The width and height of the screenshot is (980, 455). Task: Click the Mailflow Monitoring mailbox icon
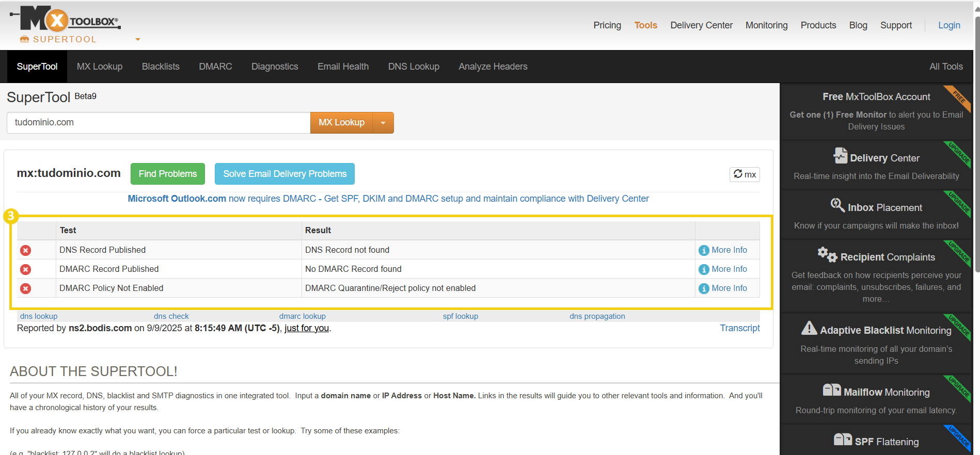click(x=831, y=391)
